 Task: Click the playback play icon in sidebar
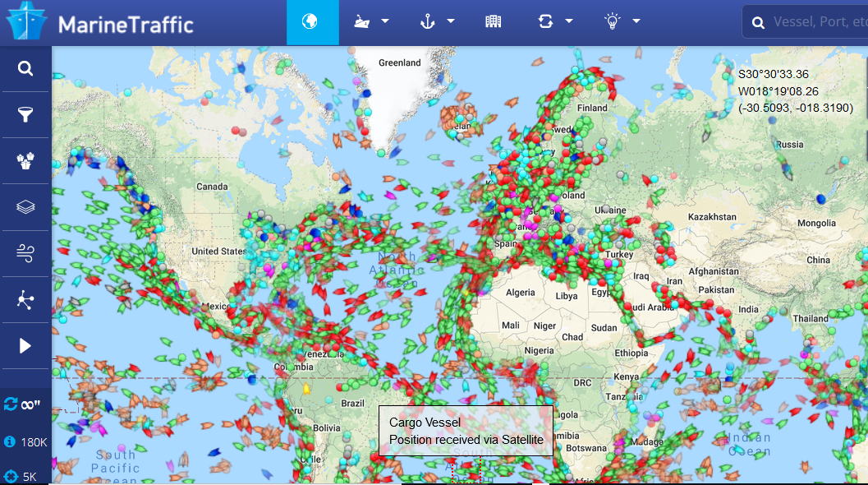[x=25, y=346]
